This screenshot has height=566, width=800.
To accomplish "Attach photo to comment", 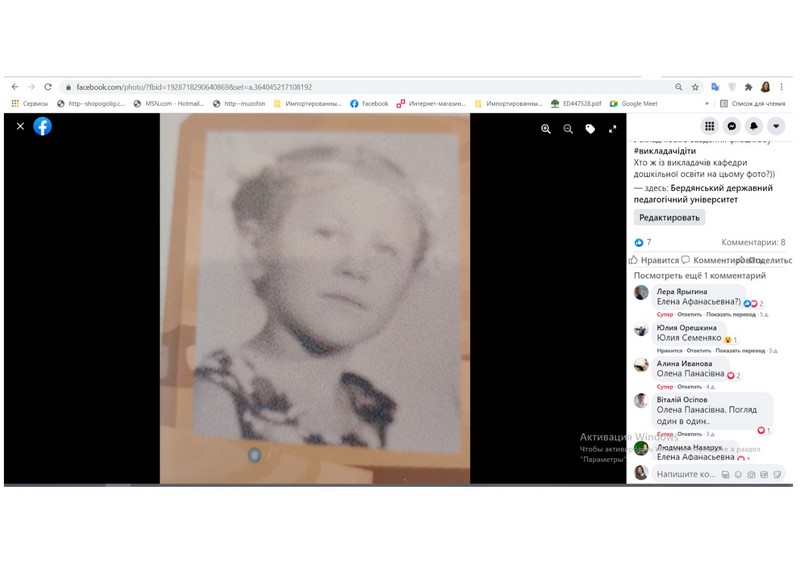I will [751, 475].
